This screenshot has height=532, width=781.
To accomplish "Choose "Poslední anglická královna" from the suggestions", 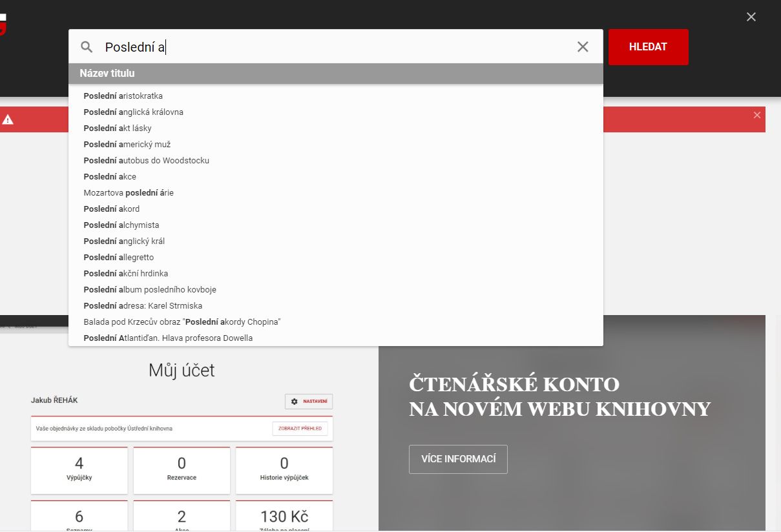I will point(133,112).
